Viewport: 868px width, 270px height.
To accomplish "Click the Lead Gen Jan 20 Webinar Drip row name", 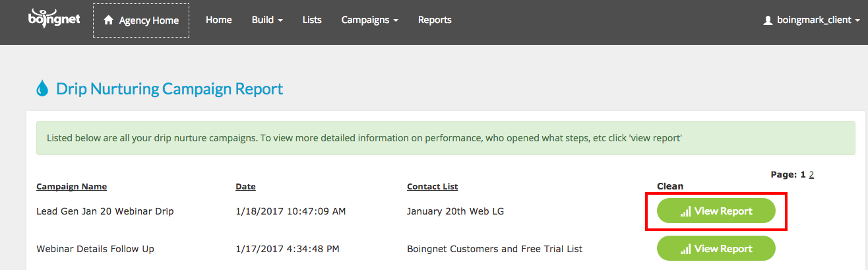I will [x=105, y=211].
